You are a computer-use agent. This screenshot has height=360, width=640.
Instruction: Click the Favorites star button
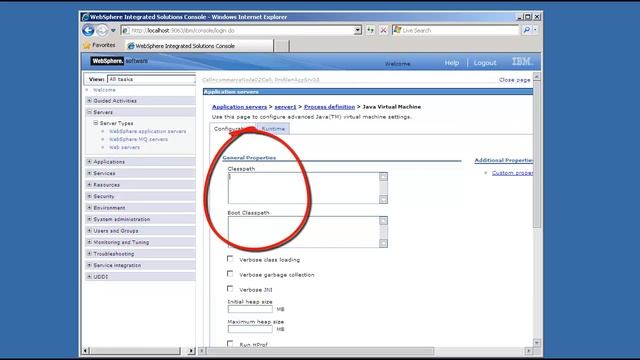point(99,45)
